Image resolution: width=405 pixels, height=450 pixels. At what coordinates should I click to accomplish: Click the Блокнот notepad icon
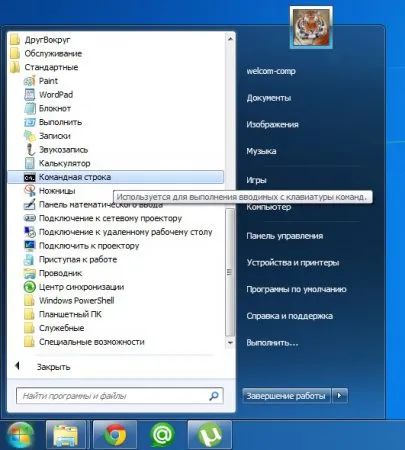tap(29, 108)
